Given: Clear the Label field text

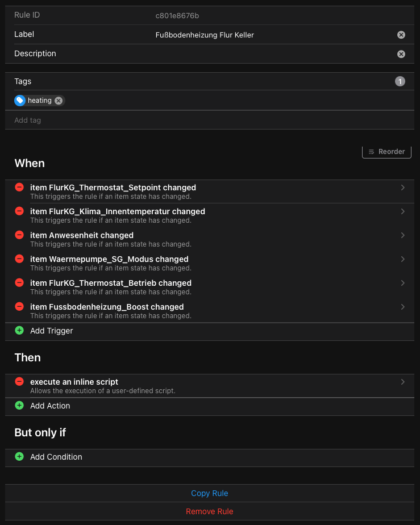Looking at the screenshot, I should pyautogui.click(x=401, y=35).
